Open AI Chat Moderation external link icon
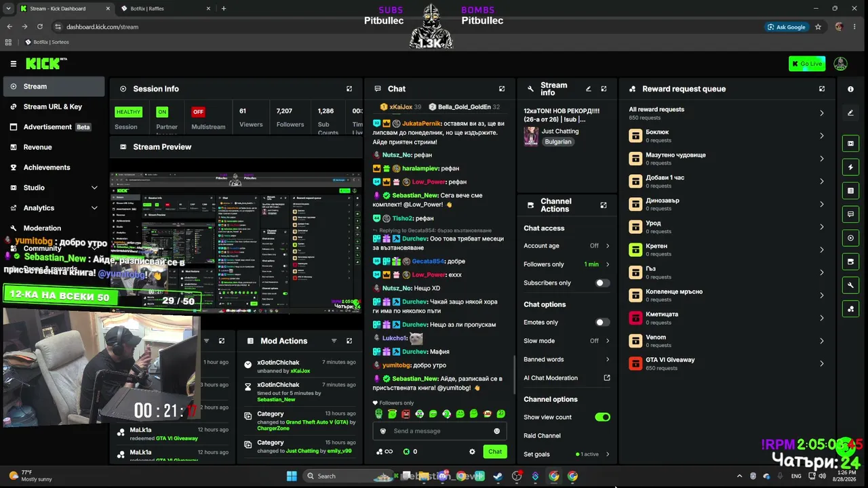The image size is (868, 488). click(x=607, y=378)
